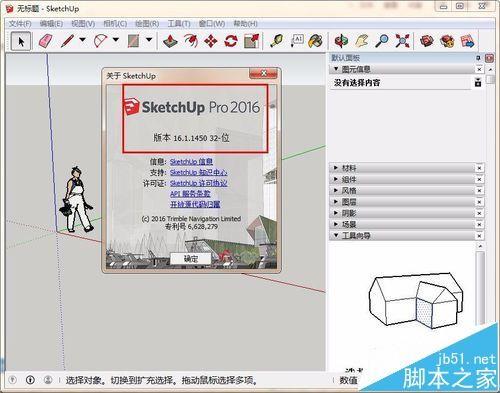The width and height of the screenshot is (500, 393).
Task: Collapse the 图元信息 panel
Action: coord(336,69)
